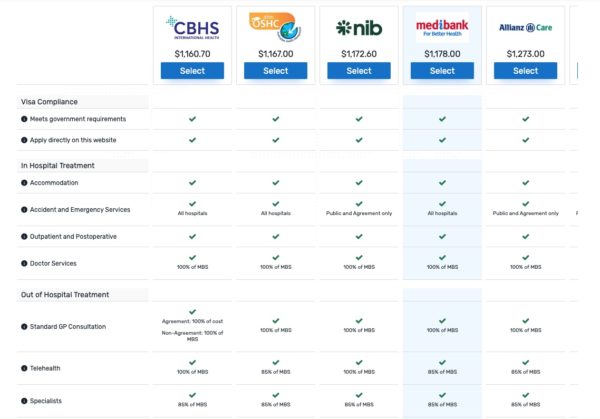This screenshot has width=600, height=419.
Task: Show info for Doctor Services row
Action: (x=24, y=263)
